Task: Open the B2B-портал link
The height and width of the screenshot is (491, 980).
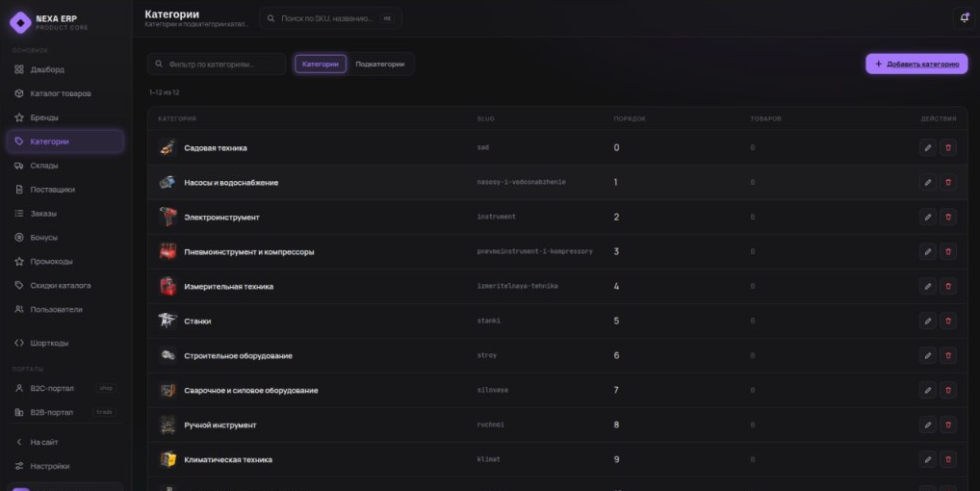Action: pyautogui.click(x=65, y=412)
